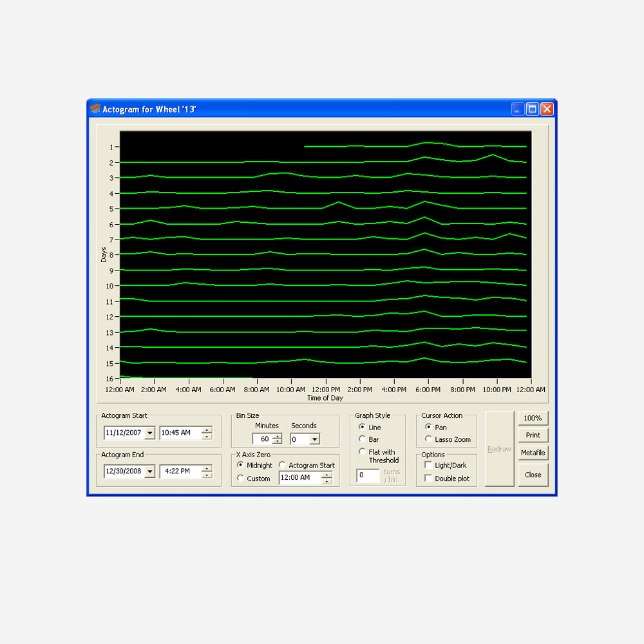Screen dimensions: 644x644
Task: Close the Actogram window with X
Action: pyautogui.click(x=547, y=109)
